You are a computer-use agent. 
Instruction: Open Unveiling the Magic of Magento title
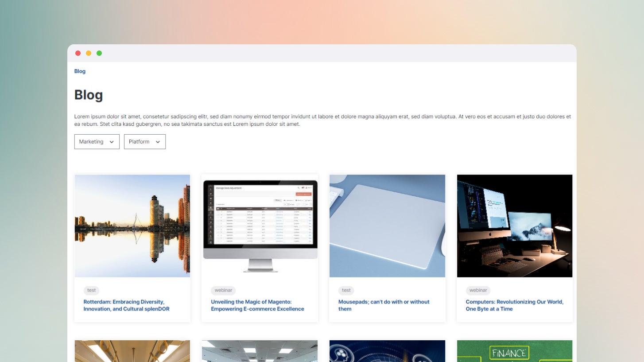click(257, 305)
